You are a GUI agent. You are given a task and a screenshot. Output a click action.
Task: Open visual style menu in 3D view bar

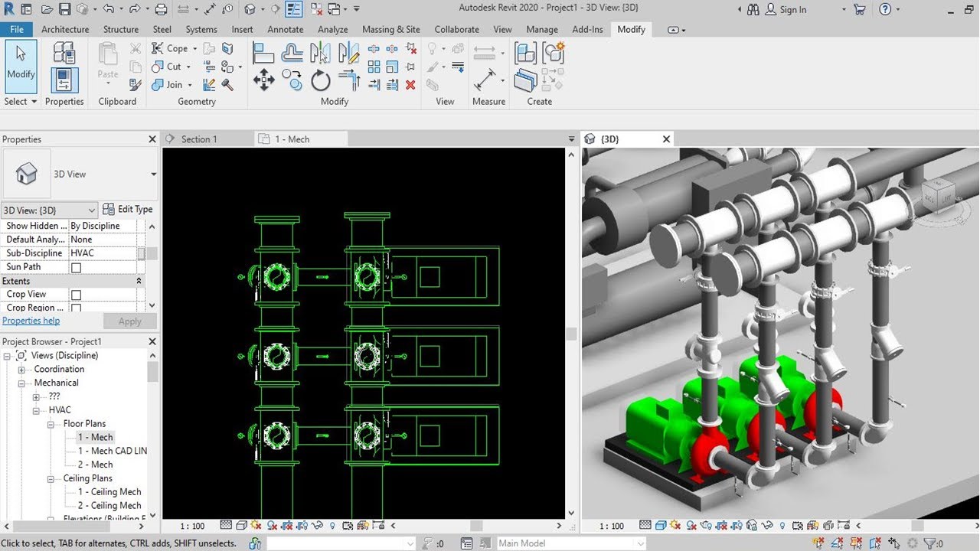click(662, 526)
